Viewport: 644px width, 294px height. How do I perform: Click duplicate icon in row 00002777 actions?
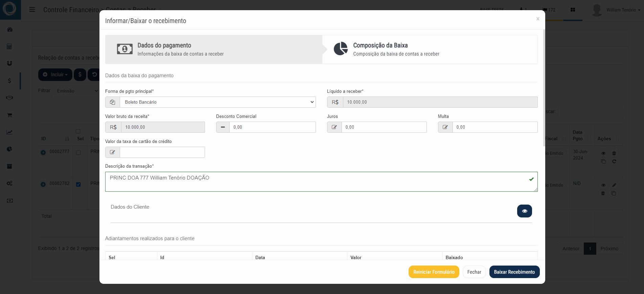(603, 161)
